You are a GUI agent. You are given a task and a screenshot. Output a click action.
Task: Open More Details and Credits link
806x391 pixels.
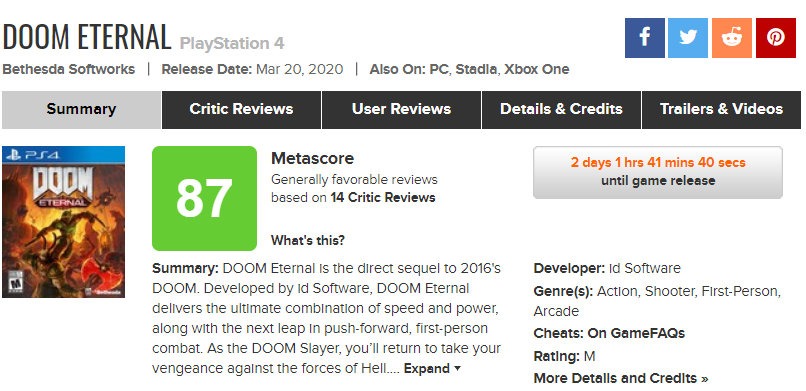pos(621,379)
